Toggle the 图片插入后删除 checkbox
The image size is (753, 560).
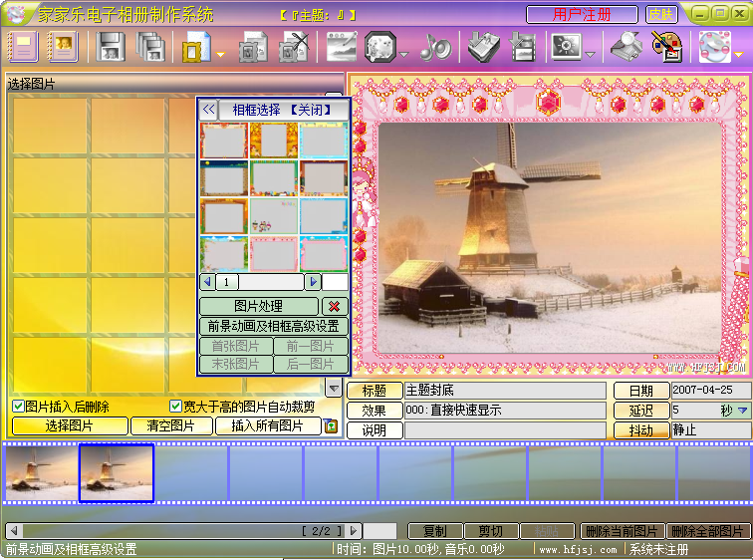pyautogui.click(x=18, y=407)
